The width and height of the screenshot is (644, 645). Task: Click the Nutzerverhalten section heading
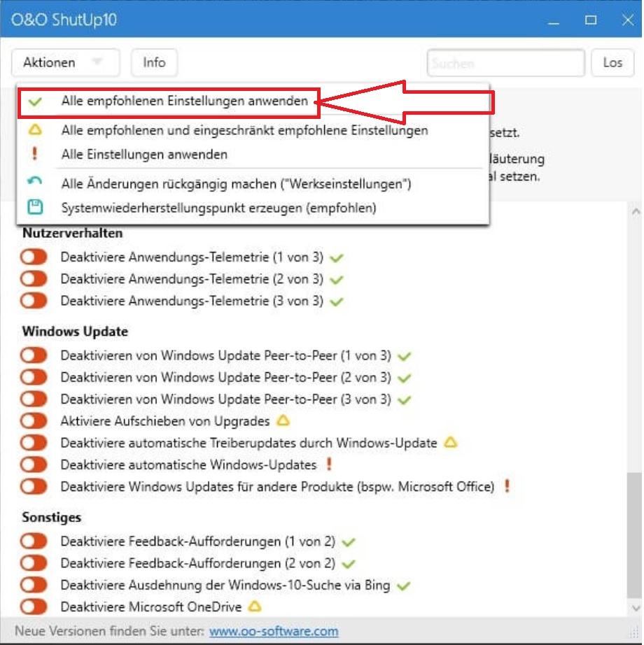coord(72,233)
